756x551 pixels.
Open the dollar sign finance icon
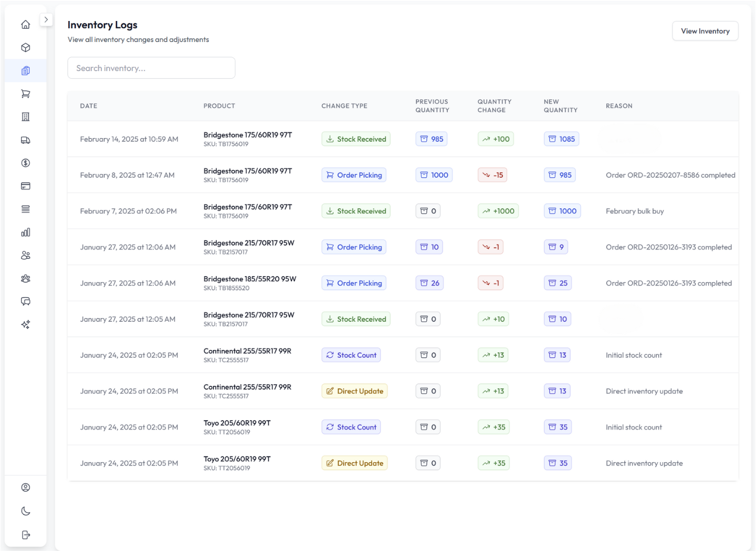pos(25,163)
